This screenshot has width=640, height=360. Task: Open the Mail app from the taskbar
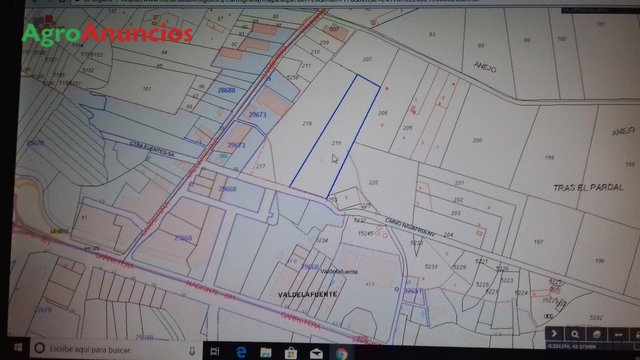(x=316, y=353)
